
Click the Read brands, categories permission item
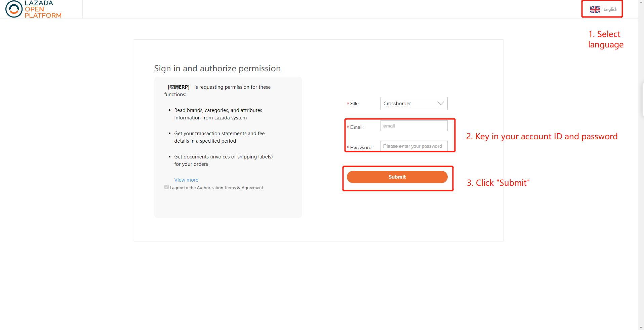click(218, 114)
